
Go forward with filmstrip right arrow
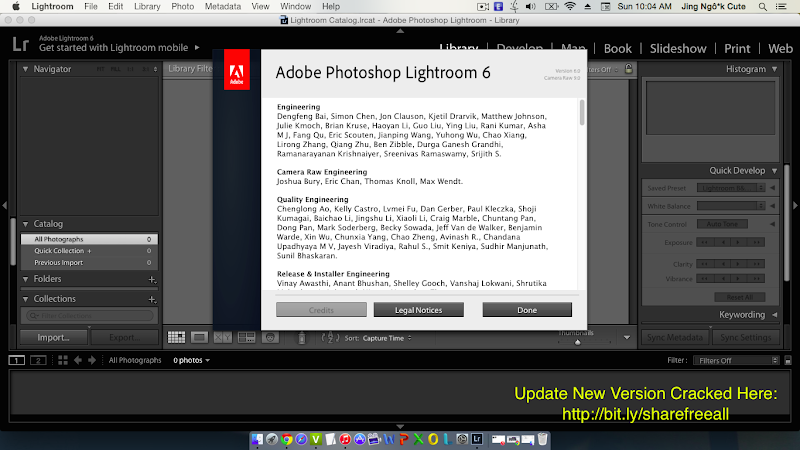92,360
